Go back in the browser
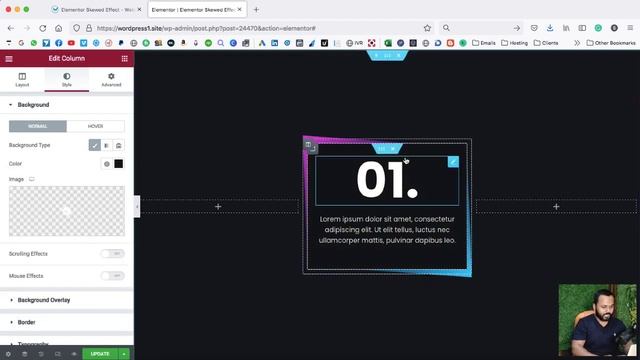640x360 pixels. [11, 28]
